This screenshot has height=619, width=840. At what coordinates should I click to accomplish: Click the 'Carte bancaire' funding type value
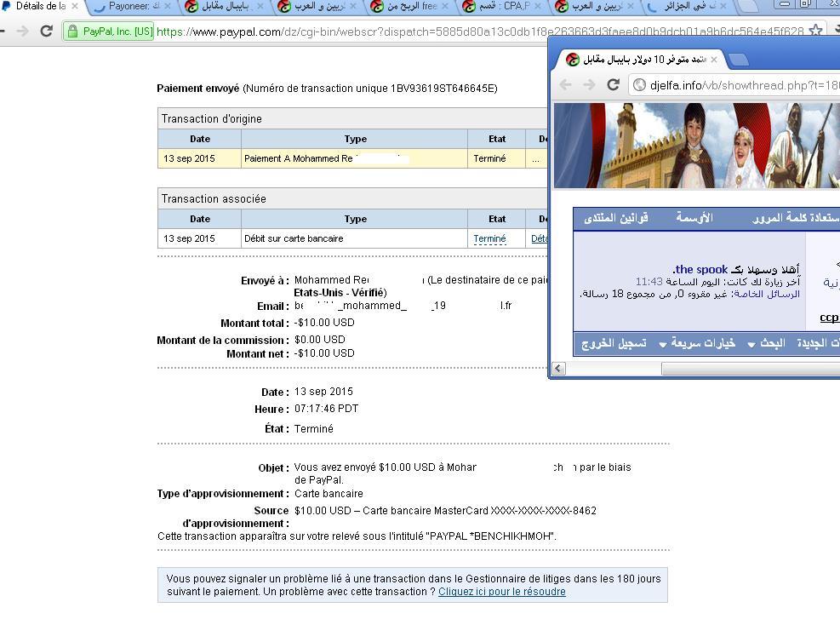[329, 494]
